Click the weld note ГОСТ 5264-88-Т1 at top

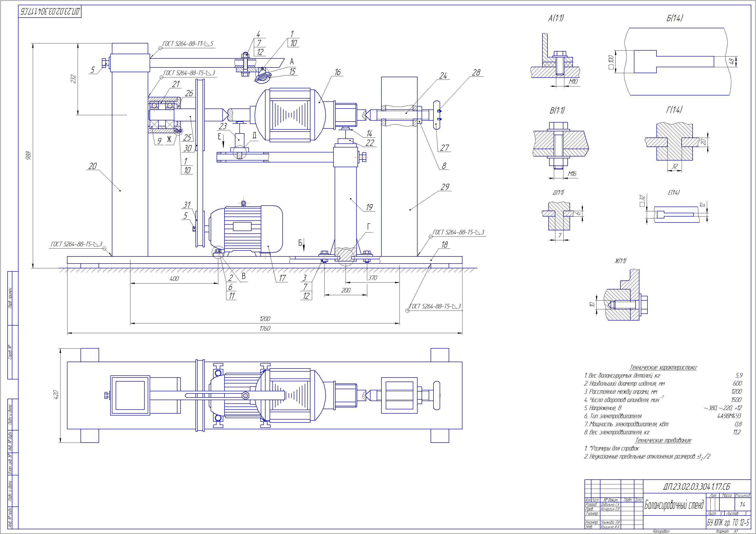point(188,43)
